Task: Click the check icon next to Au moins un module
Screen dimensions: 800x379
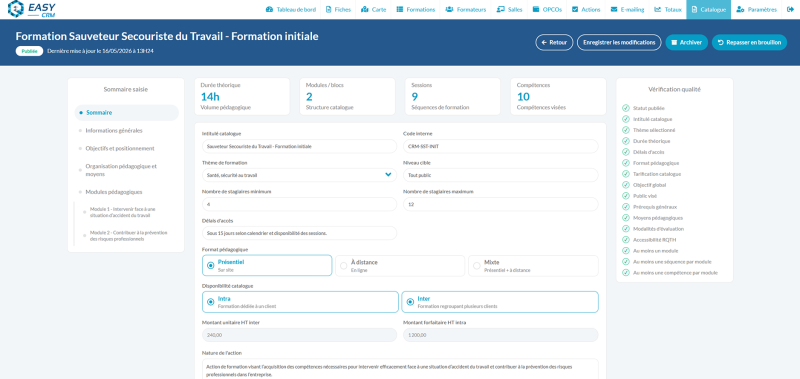Action: coord(626,250)
